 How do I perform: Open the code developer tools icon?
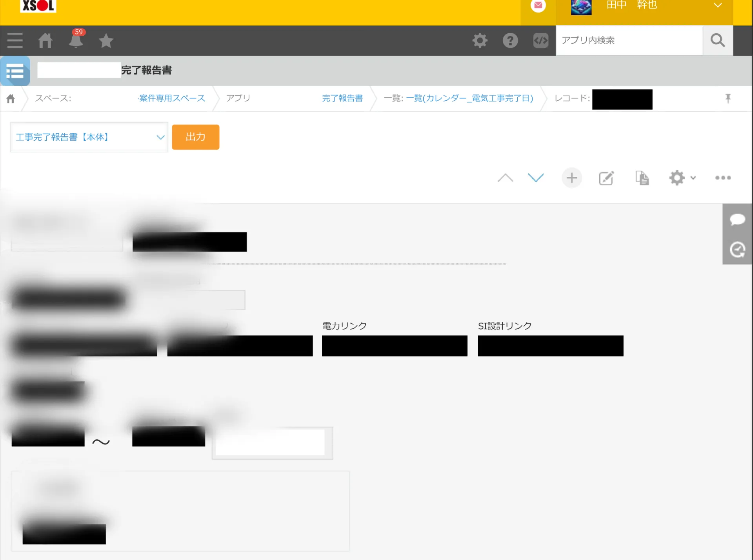pos(540,40)
